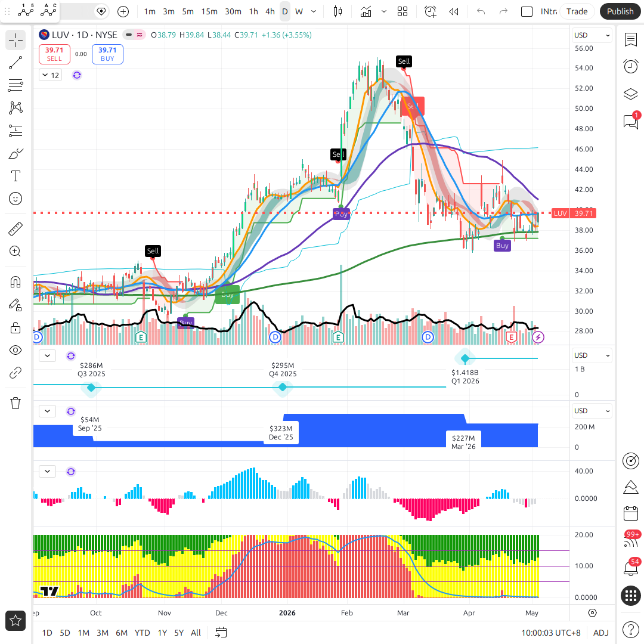Open the third pane USD dropdown
Viewport: 644px width, 644px height.
click(x=592, y=411)
